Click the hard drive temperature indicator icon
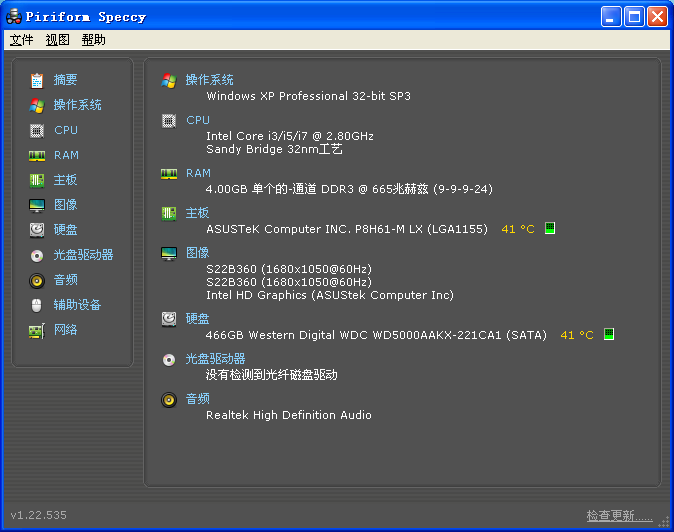 coord(609,335)
